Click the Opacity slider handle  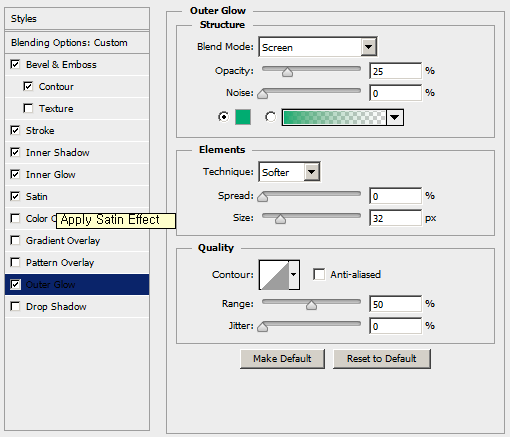(287, 72)
